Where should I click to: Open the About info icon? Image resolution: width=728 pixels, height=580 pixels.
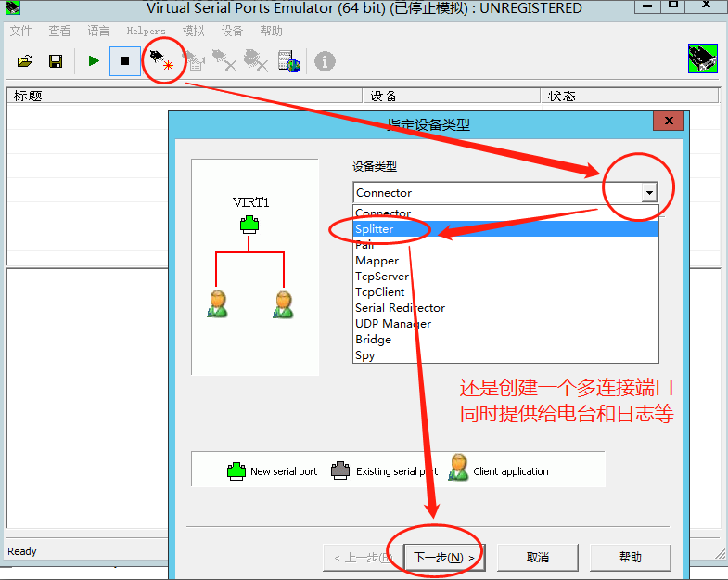325,61
